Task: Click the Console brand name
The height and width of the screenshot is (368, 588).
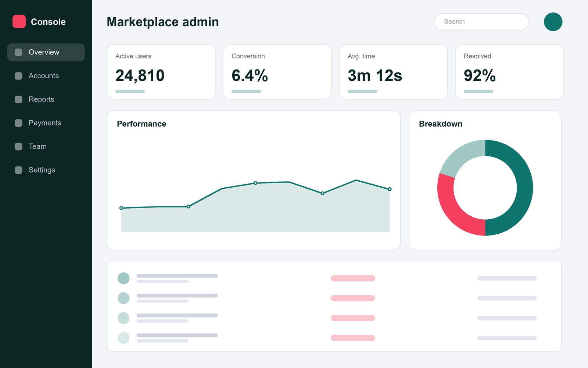Action: coord(48,22)
